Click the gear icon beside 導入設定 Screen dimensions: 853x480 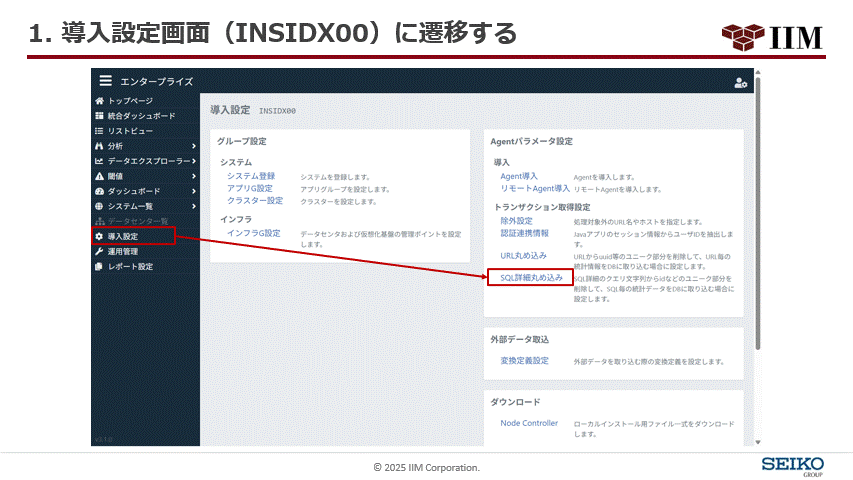click(x=99, y=236)
